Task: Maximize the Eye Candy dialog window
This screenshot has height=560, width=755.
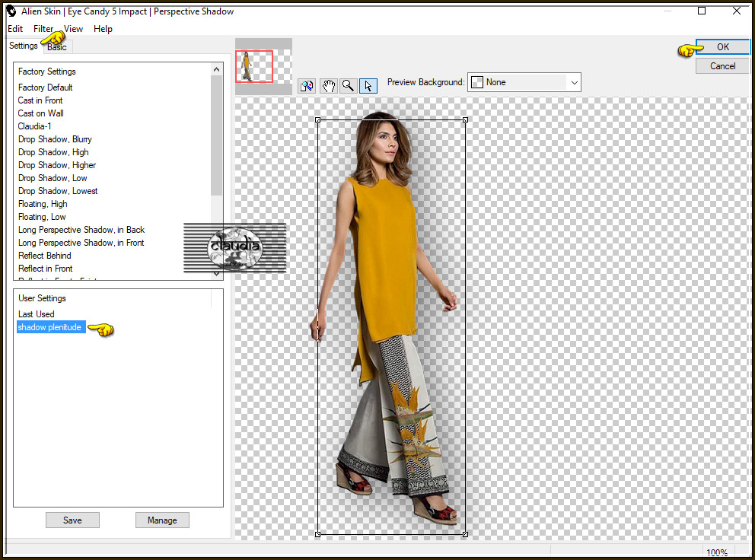Action: [x=702, y=11]
